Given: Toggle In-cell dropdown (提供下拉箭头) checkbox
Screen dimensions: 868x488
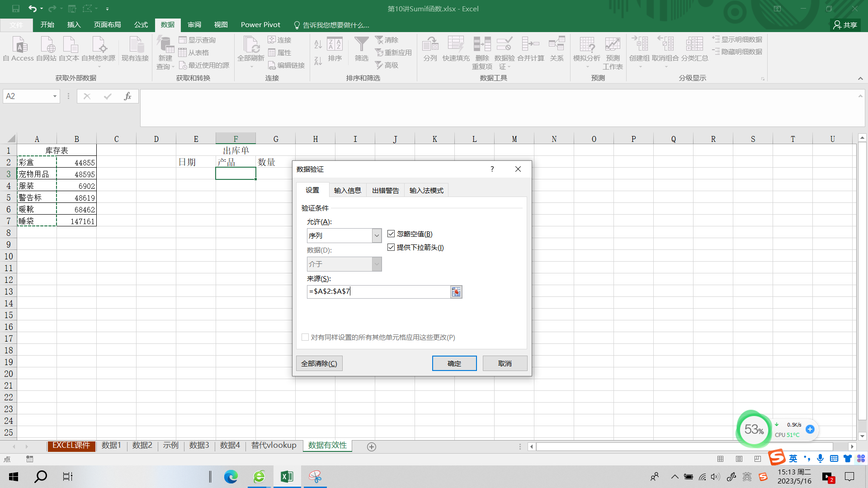Looking at the screenshot, I should [391, 248].
